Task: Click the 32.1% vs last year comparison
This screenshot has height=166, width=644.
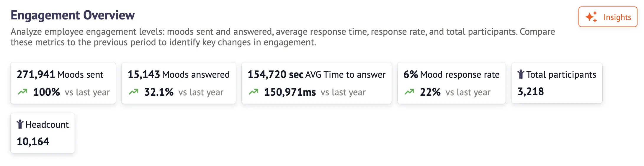Action: [x=184, y=92]
